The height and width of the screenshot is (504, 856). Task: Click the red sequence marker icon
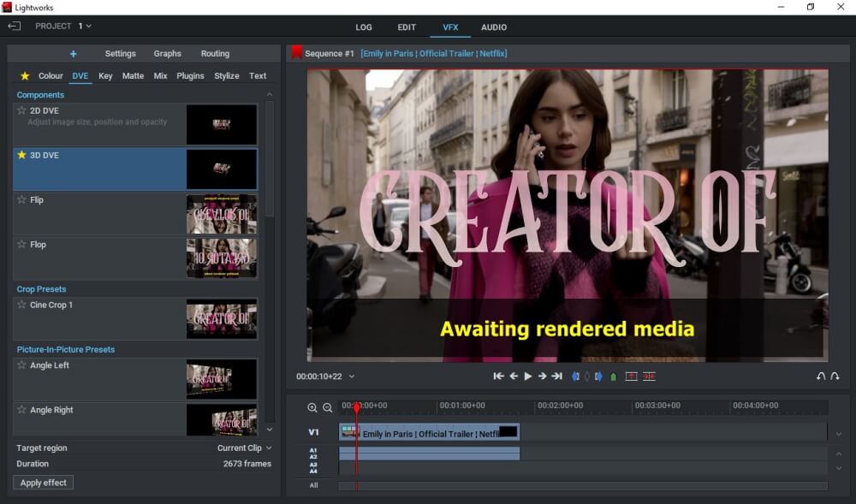(296, 52)
